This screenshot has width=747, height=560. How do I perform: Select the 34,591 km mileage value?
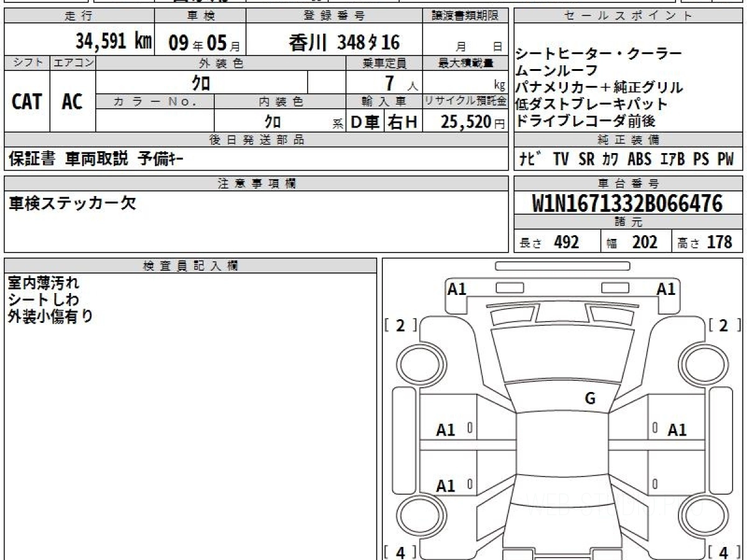pyautogui.click(x=113, y=42)
